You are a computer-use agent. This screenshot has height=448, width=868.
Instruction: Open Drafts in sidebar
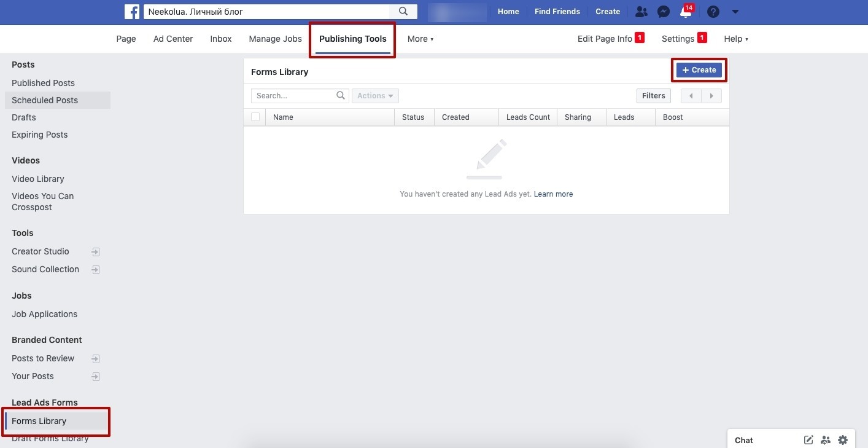click(24, 117)
